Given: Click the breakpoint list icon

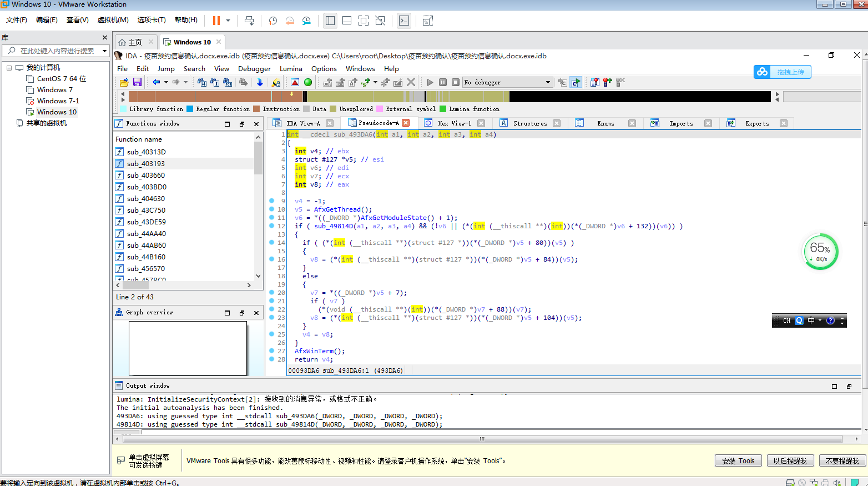Looking at the screenshot, I should pos(594,82).
